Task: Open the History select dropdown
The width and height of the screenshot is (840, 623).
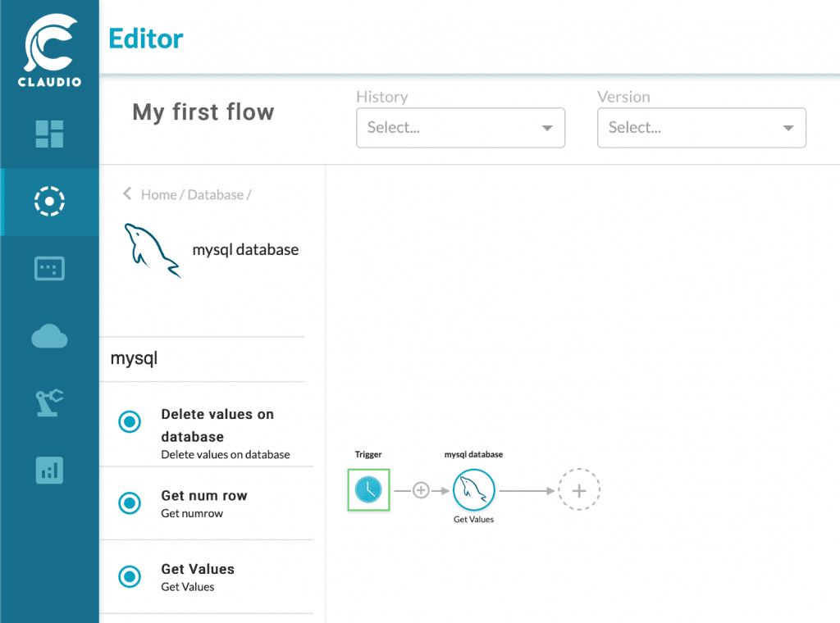Action: 461,128
